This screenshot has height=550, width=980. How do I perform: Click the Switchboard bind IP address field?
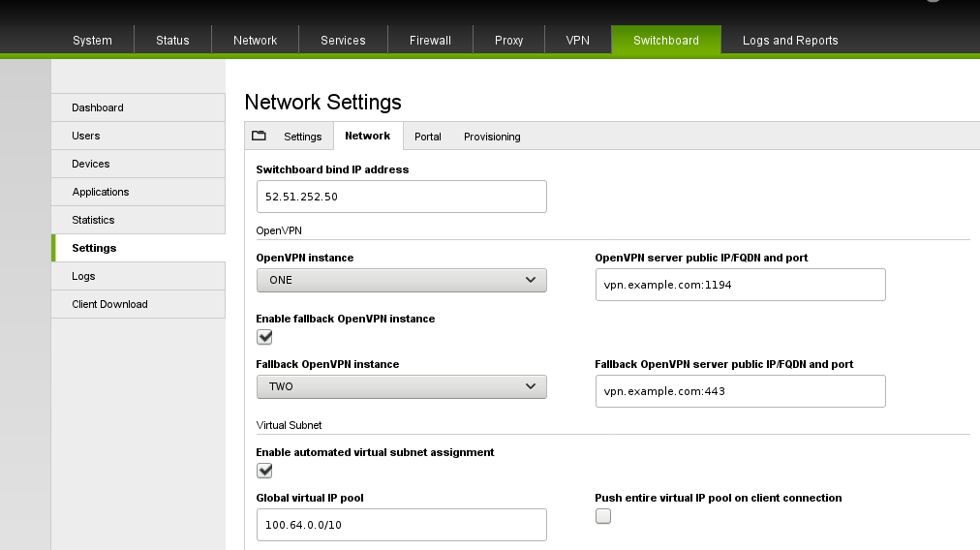click(x=401, y=197)
